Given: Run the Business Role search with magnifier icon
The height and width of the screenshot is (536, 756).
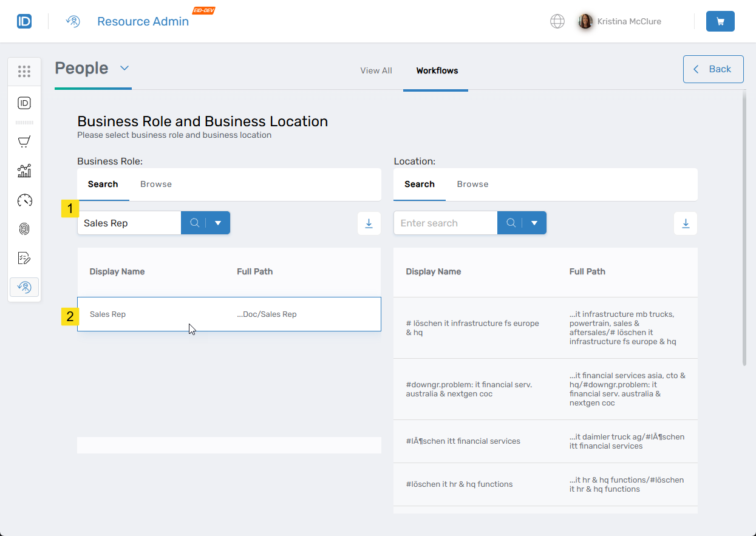Looking at the screenshot, I should pos(194,223).
